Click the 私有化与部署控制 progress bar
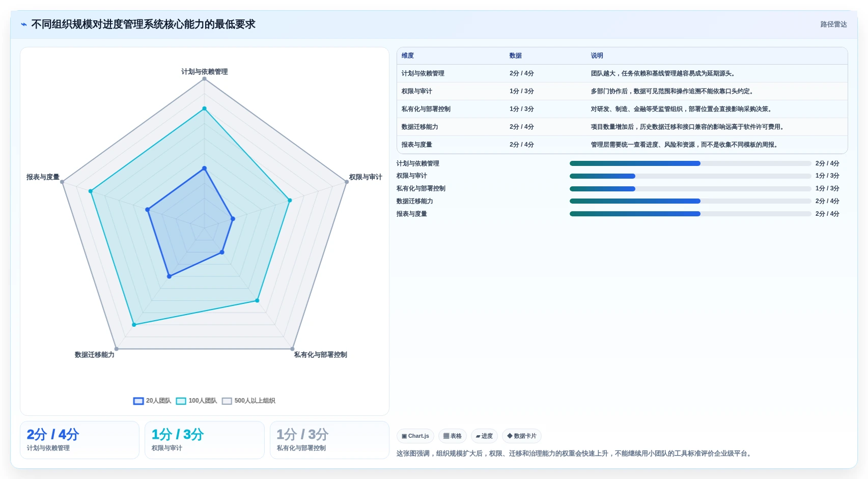The width and height of the screenshot is (868, 479). pos(690,189)
